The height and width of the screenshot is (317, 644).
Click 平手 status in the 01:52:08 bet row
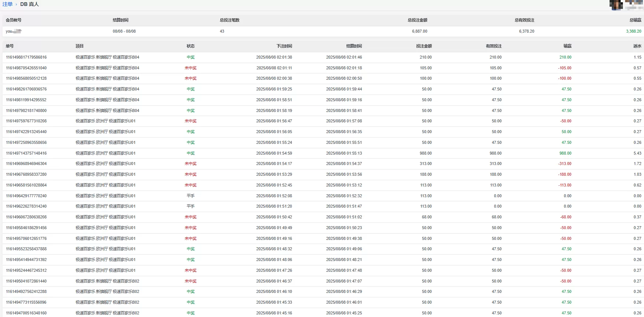[x=191, y=196]
